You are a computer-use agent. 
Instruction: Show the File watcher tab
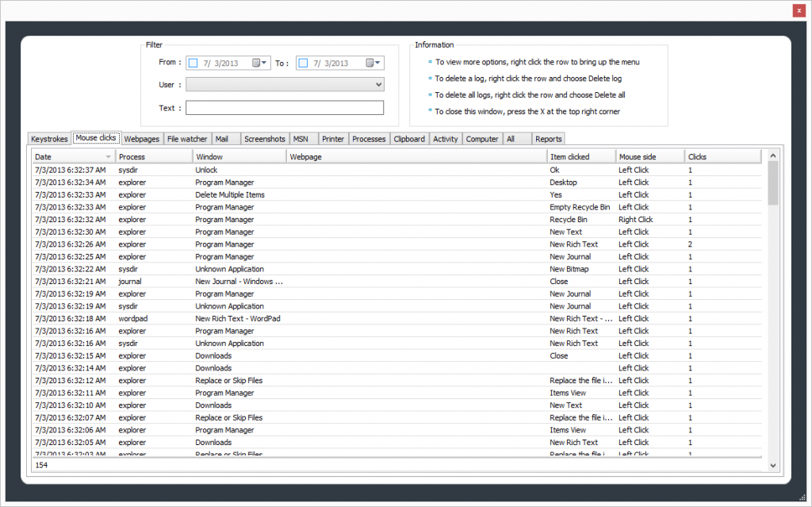(x=187, y=139)
